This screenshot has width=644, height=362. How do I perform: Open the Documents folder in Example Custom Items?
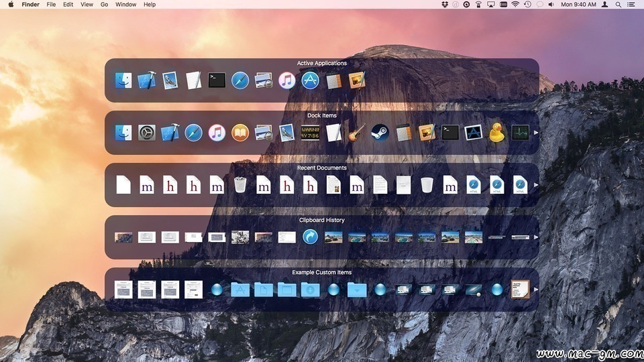point(263,290)
